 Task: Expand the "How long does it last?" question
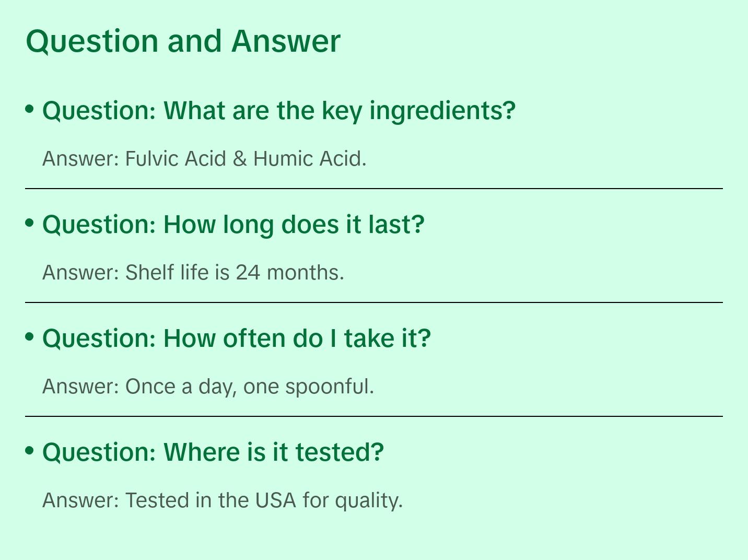pos(233,225)
